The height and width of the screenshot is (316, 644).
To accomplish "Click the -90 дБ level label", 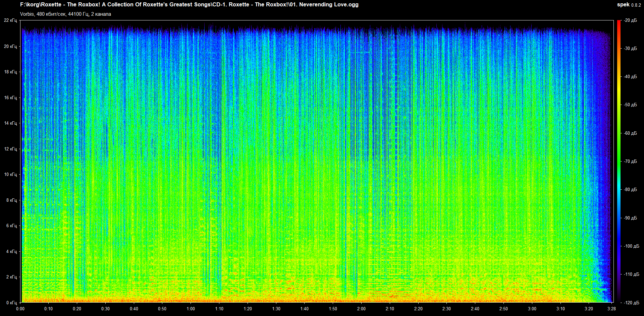I will point(630,218).
